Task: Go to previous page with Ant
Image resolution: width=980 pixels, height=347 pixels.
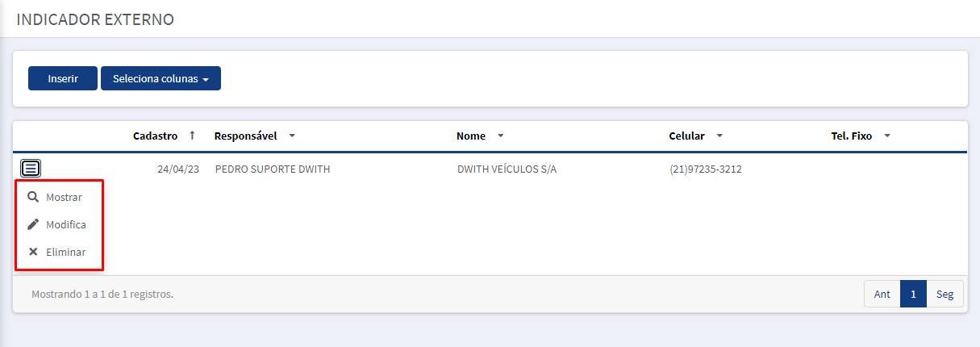Action: click(882, 295)
